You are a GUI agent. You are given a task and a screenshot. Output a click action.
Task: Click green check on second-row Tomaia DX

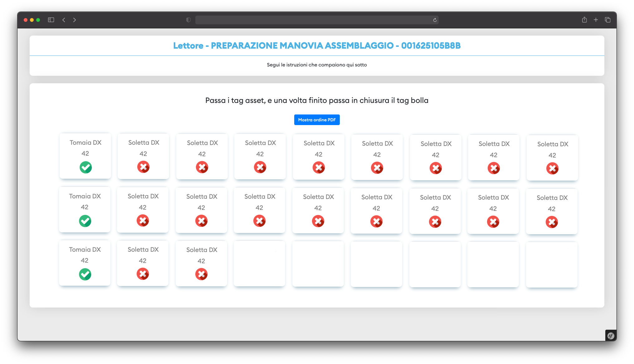point(85,221)
